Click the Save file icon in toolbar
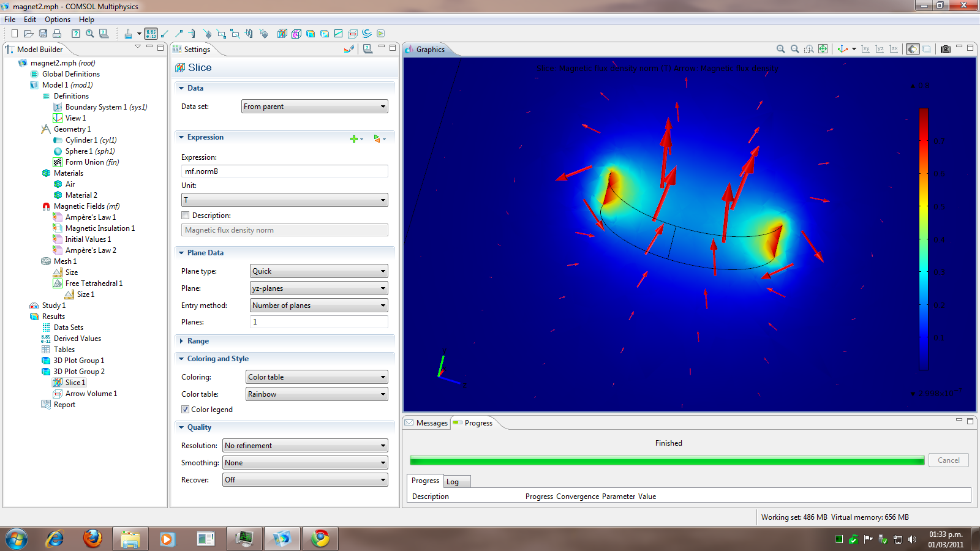 click(43, 34)
